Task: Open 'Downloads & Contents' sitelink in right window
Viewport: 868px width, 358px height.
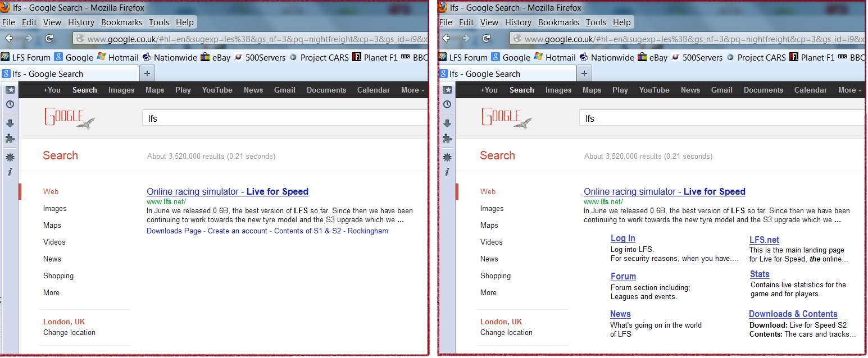Action: tap(793, 314)
